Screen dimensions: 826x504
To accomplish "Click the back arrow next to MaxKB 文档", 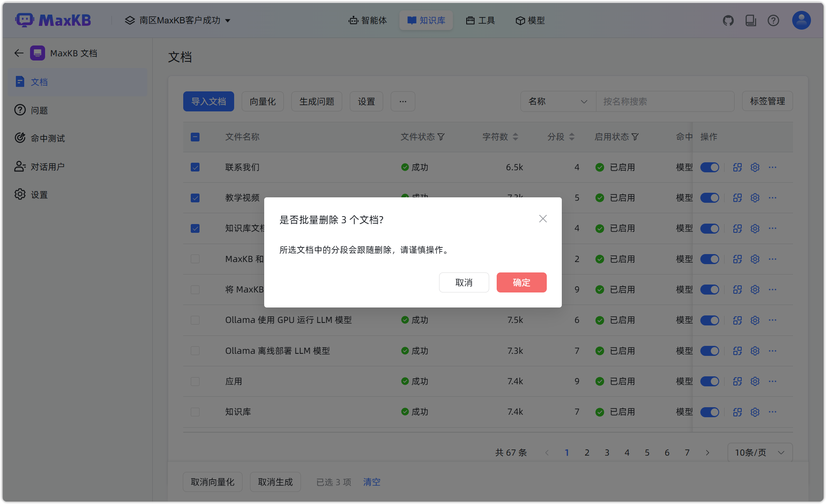I will point(18,53).
